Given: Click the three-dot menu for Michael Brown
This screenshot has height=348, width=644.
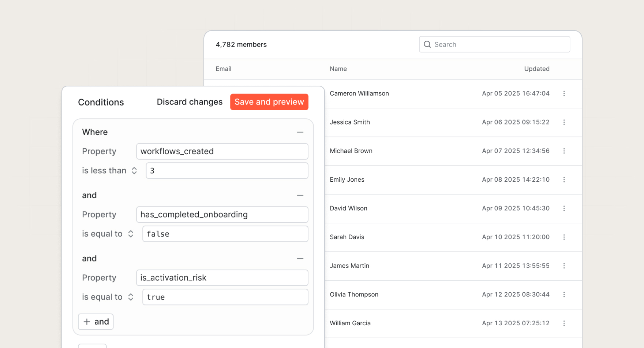Looking at the screenshot, I should pyautogui.click(x=564, y=151).
